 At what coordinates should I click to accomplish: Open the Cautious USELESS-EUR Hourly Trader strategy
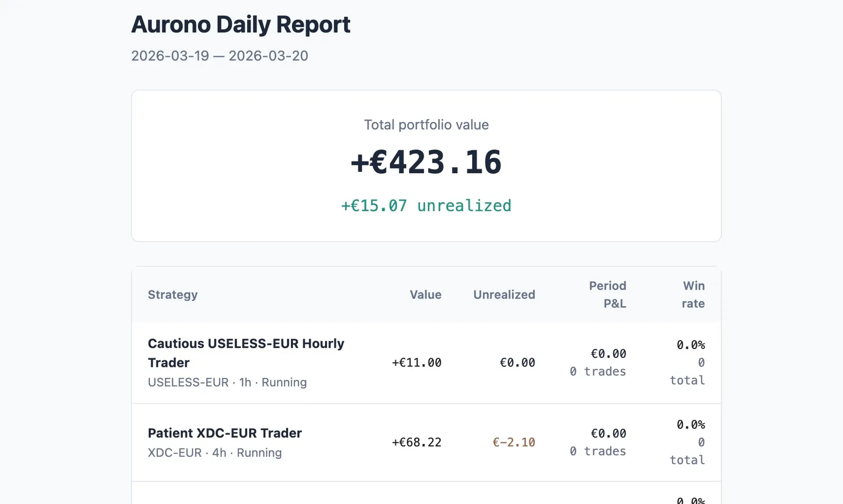point(246,352)
